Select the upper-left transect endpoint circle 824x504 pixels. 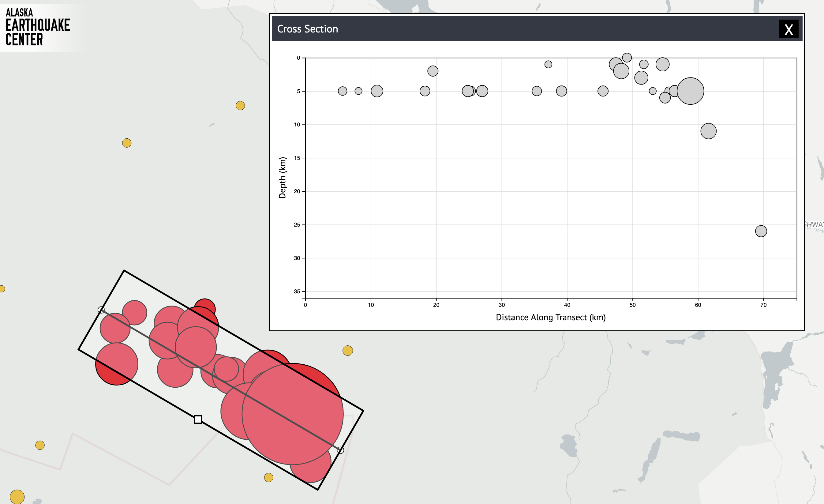coord(102,309)
